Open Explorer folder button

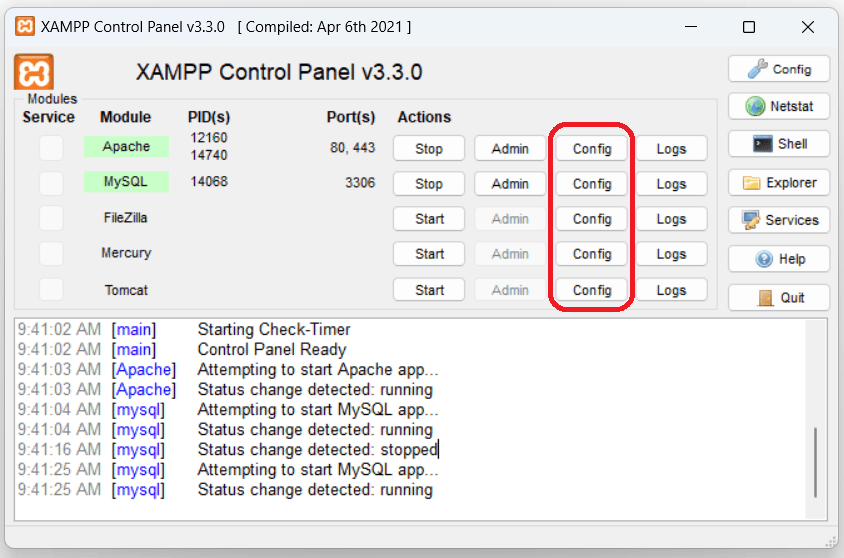tap(779, 182)
